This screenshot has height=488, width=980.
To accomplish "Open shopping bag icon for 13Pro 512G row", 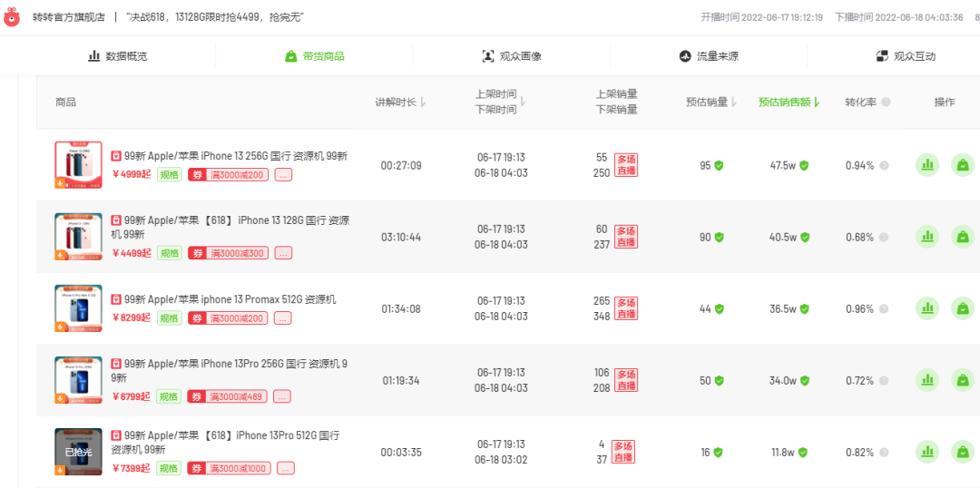I will [x=963, y=452].
